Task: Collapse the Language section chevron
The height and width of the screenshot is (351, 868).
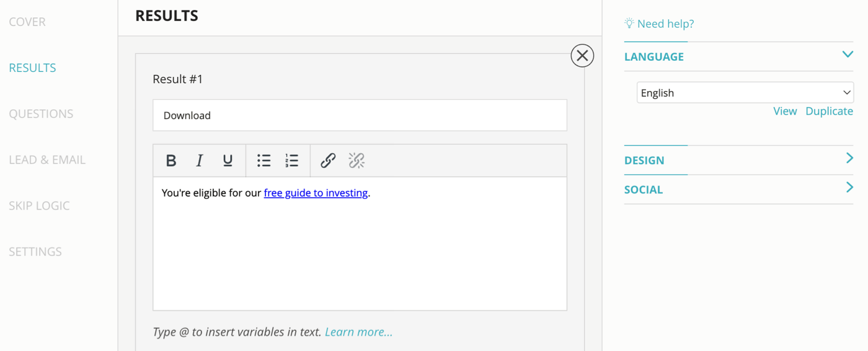Action: coord(848,55)
